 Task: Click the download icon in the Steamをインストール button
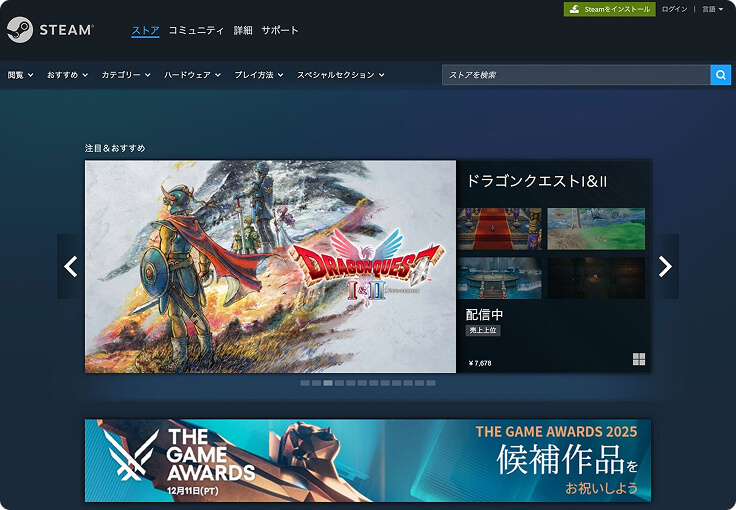(575, 9)
